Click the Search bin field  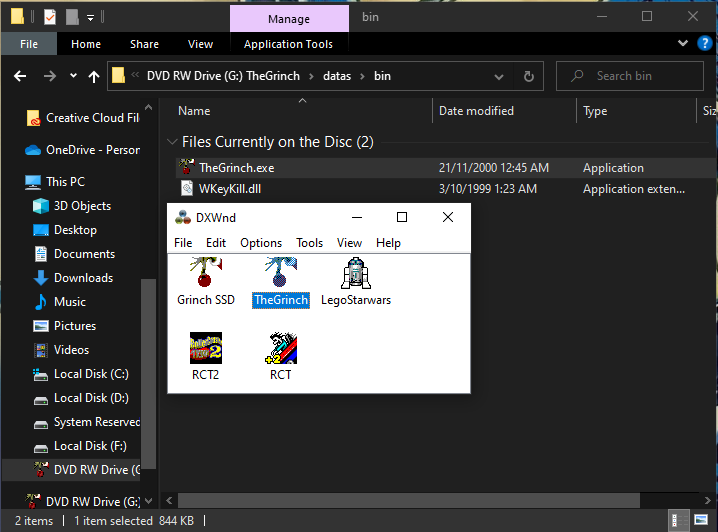tap(630, 76)
